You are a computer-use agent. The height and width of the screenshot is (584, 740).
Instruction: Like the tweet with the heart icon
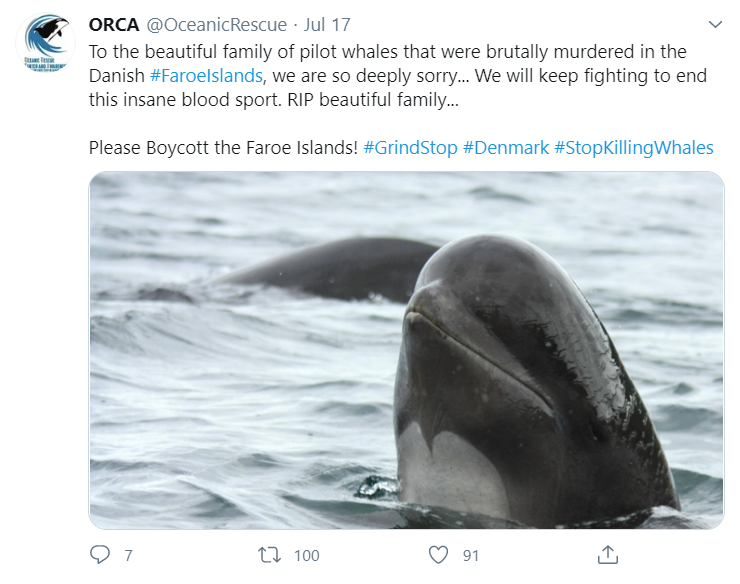pos(437,554)
